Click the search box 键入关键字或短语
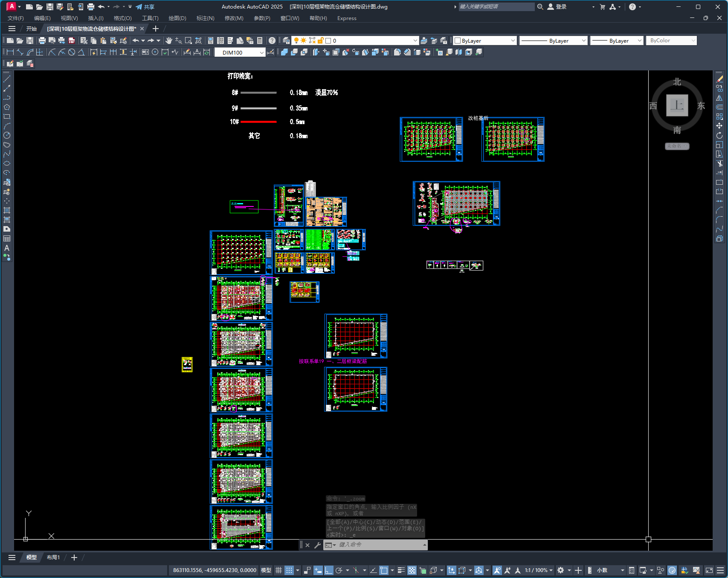This screenshot has height=578, width=728. pos(496,7)
